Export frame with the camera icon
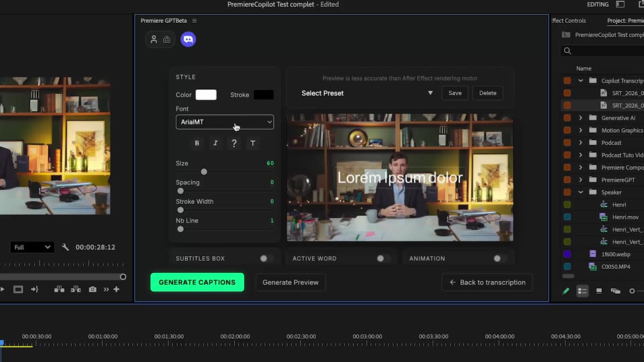644x362 pixels. 93,290
